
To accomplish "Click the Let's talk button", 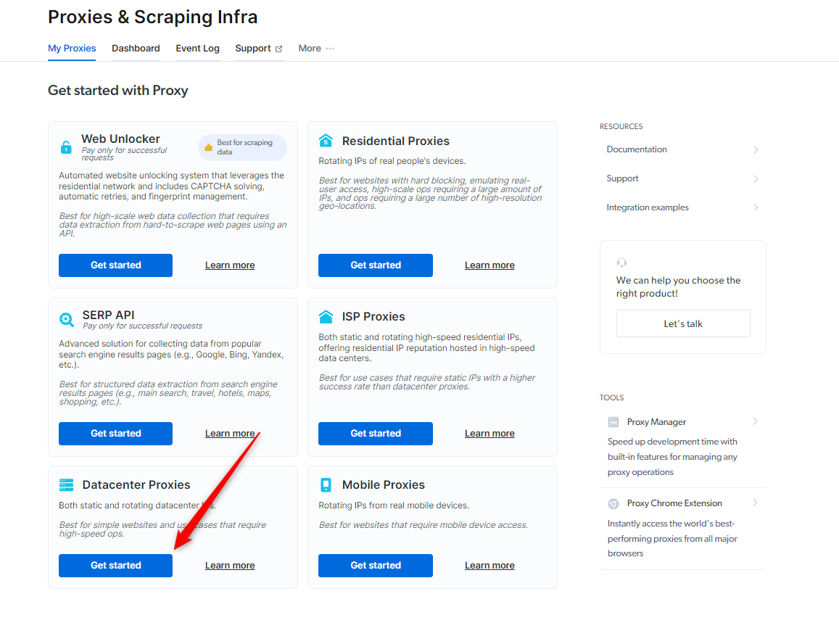I will pyautogui.click(x=683, y=323).
